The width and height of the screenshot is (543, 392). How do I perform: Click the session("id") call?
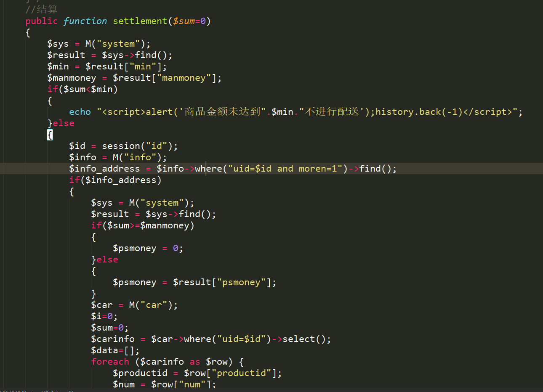pos(139,146)
